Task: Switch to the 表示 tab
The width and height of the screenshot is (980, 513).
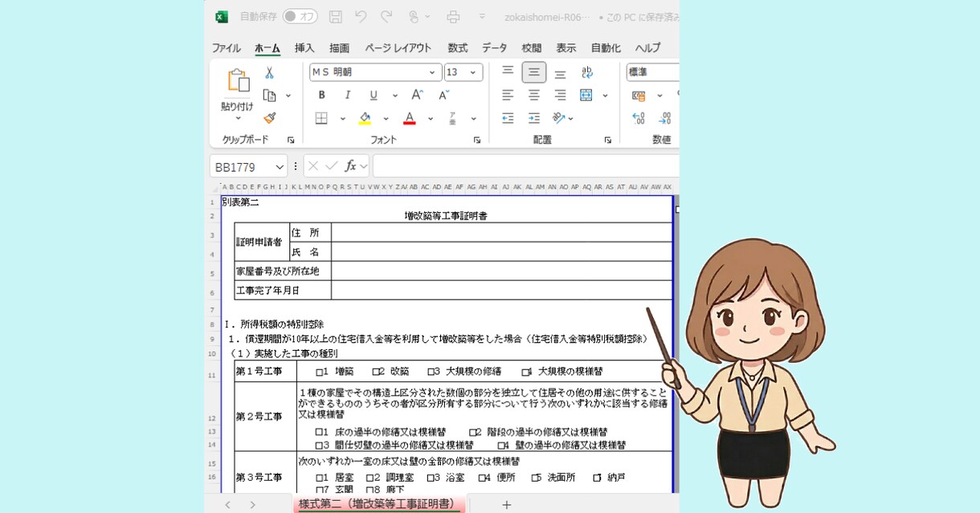Action: tap(566, 48)
